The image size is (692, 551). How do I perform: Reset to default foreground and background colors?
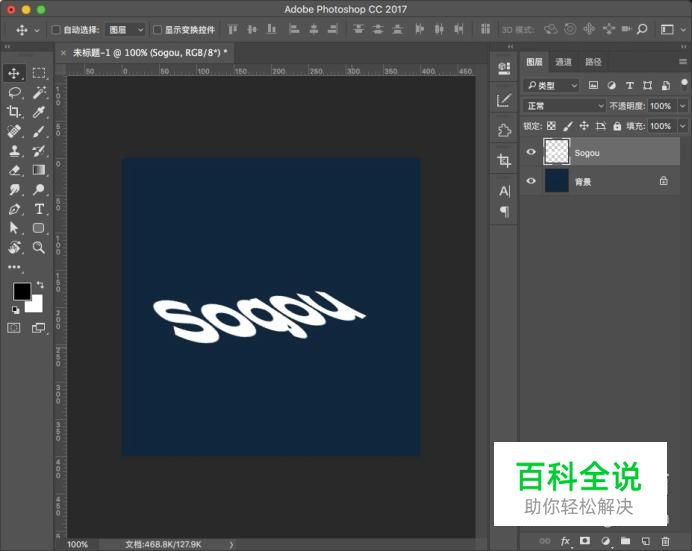pyautogui.click(x=15, y=310)
